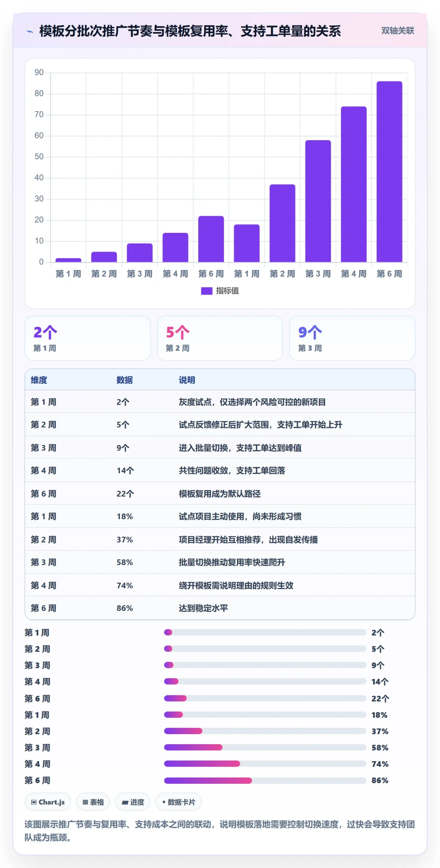
Task: Select the 表格 tag chip
Action: (93, 802)
